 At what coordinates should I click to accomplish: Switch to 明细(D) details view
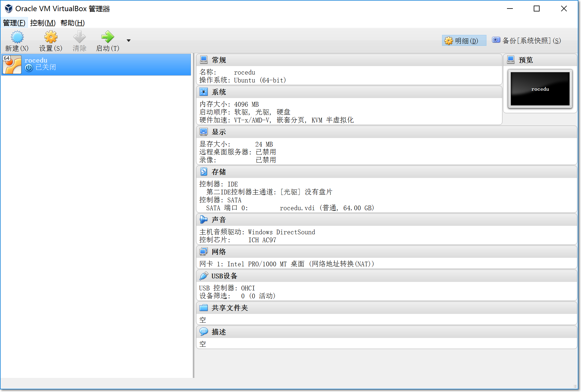(464, 41)
